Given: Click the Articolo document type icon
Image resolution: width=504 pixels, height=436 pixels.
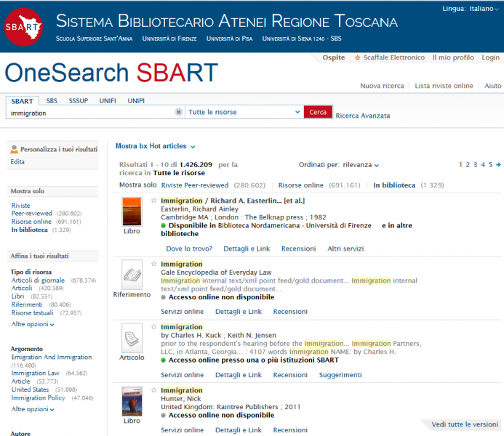Looking at the screenshot, I should point(132,338).
